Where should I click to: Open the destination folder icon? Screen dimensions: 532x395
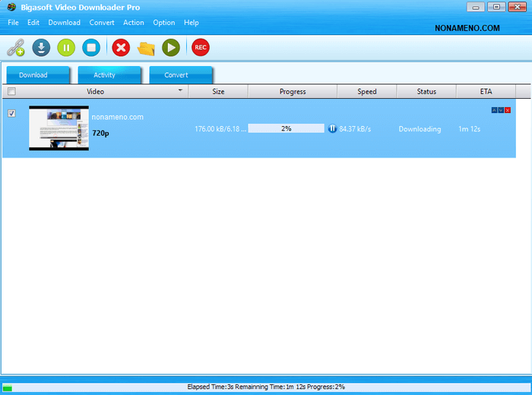tap(146, 48)
